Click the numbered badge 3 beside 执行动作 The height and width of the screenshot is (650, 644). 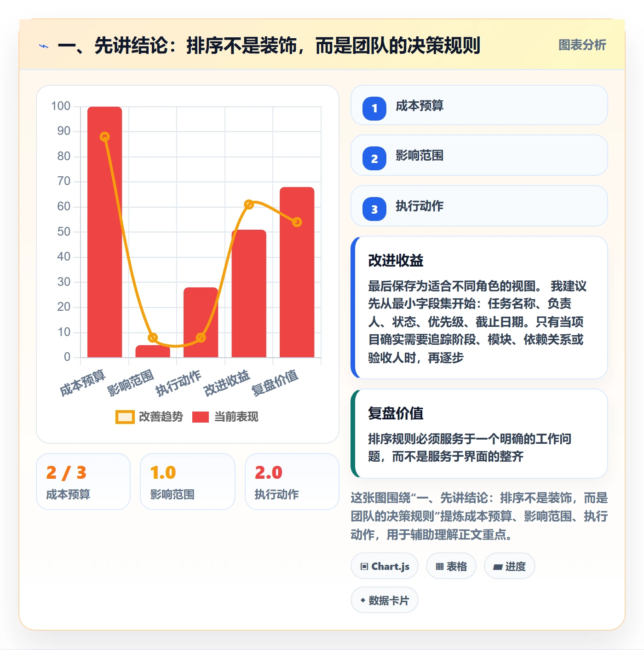point(374,209)
